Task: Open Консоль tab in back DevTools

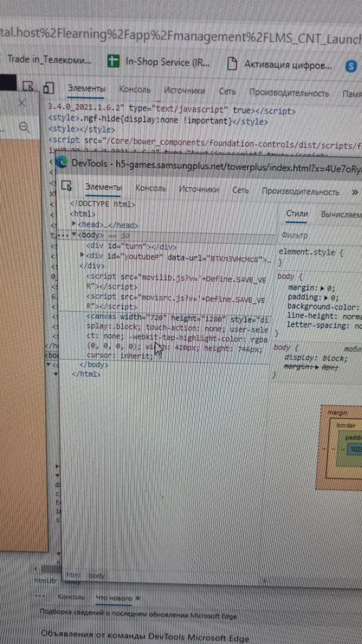Action: pyautogui.click(x=135, y=90)
